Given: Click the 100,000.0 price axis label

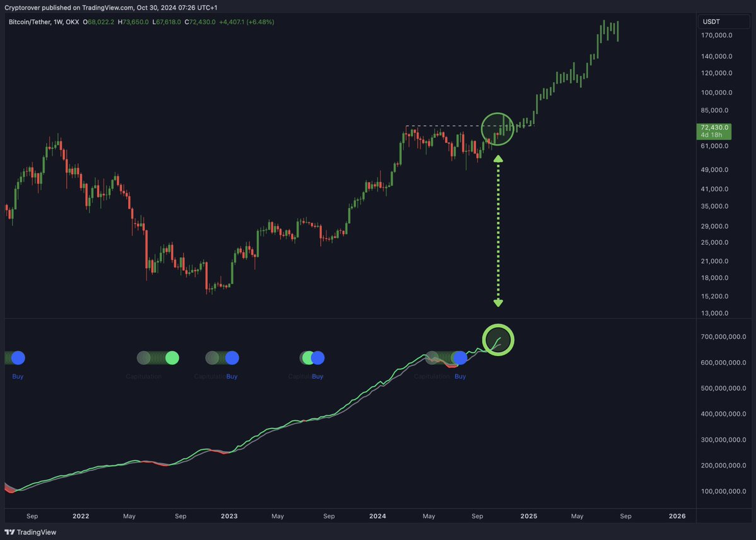Looking at the screenshot, I should coord(718,93).
